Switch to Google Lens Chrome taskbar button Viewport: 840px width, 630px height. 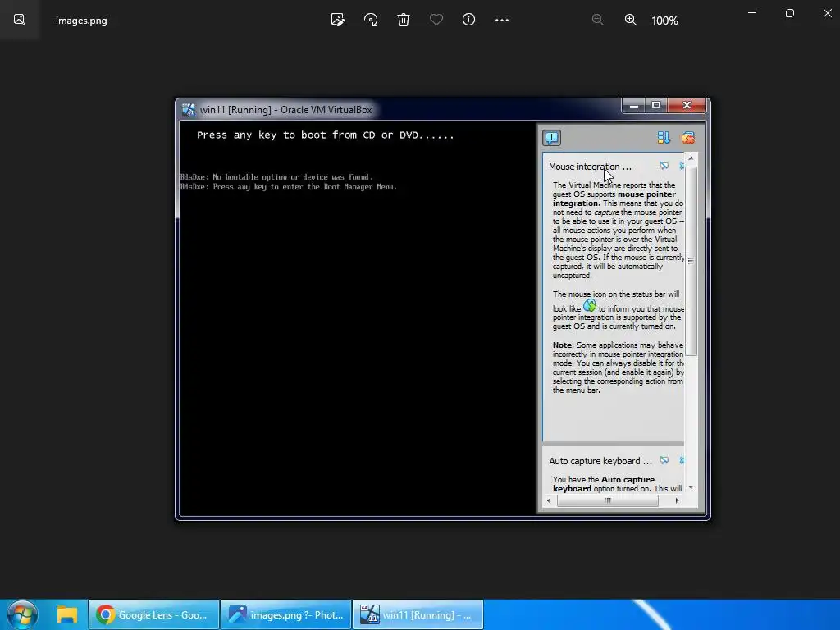[x=153, y=615]
